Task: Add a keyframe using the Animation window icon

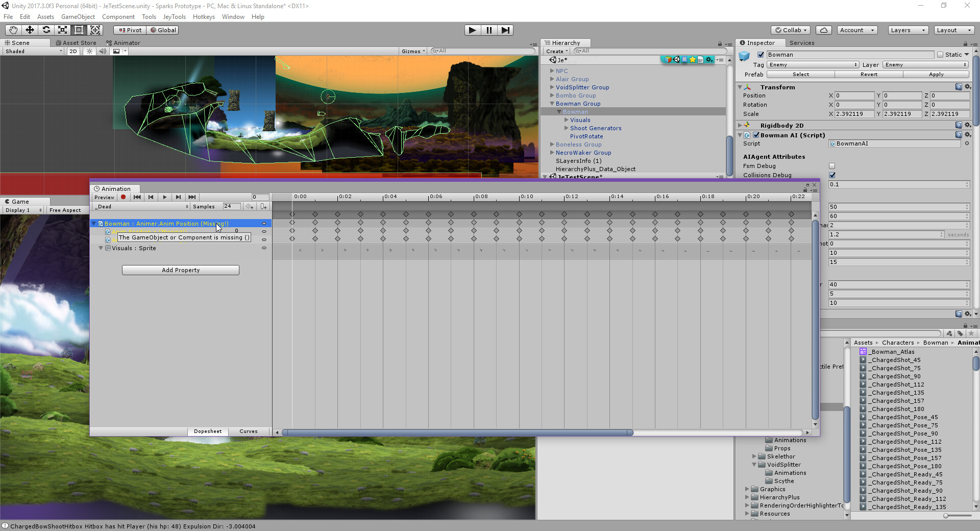Action: (250, 206)
